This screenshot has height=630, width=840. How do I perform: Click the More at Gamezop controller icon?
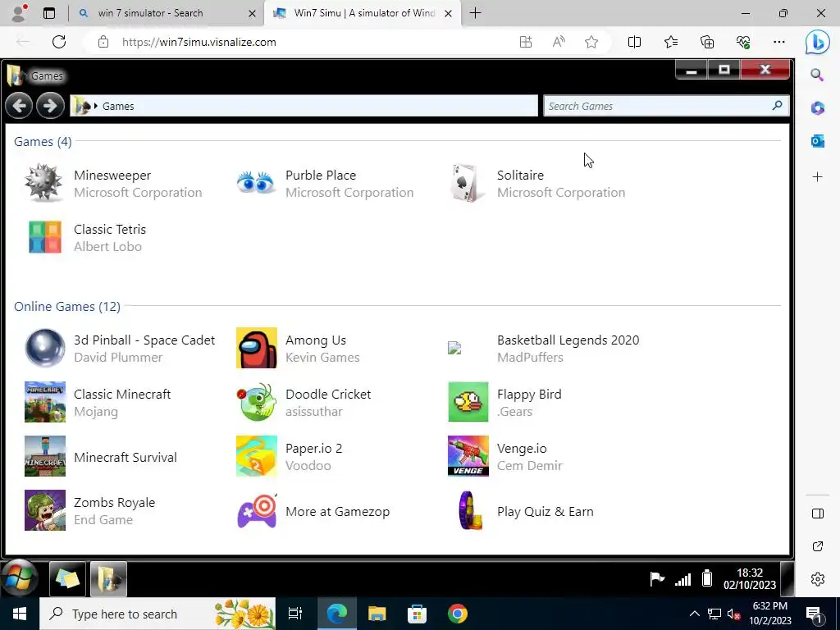tap(257, 510)
